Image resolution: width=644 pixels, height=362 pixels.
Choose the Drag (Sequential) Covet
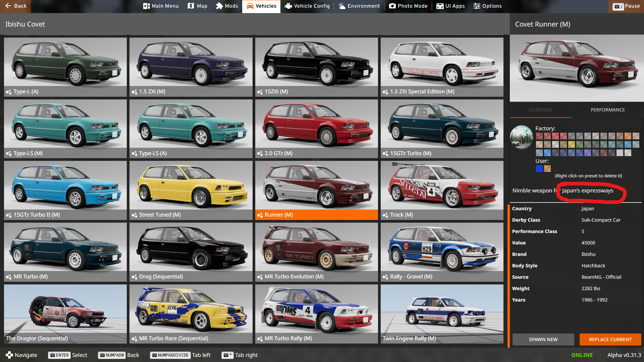click(191, 252)
